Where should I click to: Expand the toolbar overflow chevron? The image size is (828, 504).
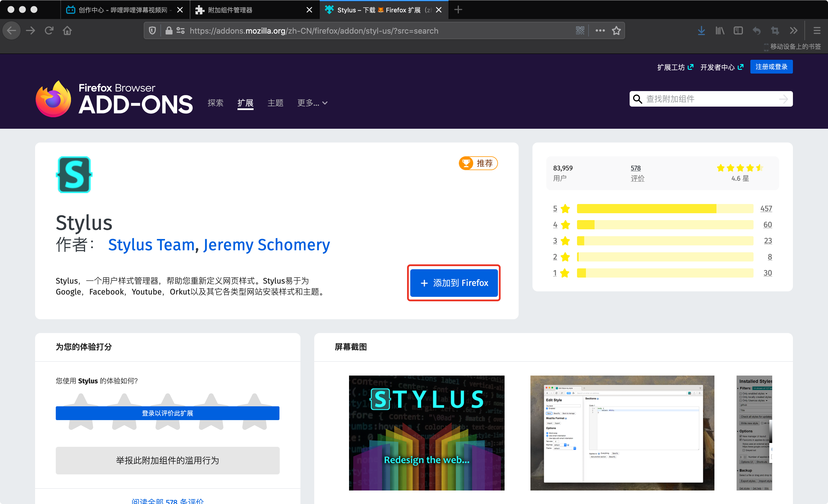coord(793,30)
